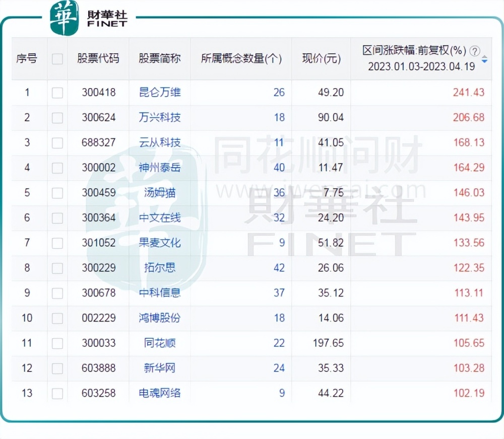
Task: Click the 序号 column header
Action: [x=27, y=58]
